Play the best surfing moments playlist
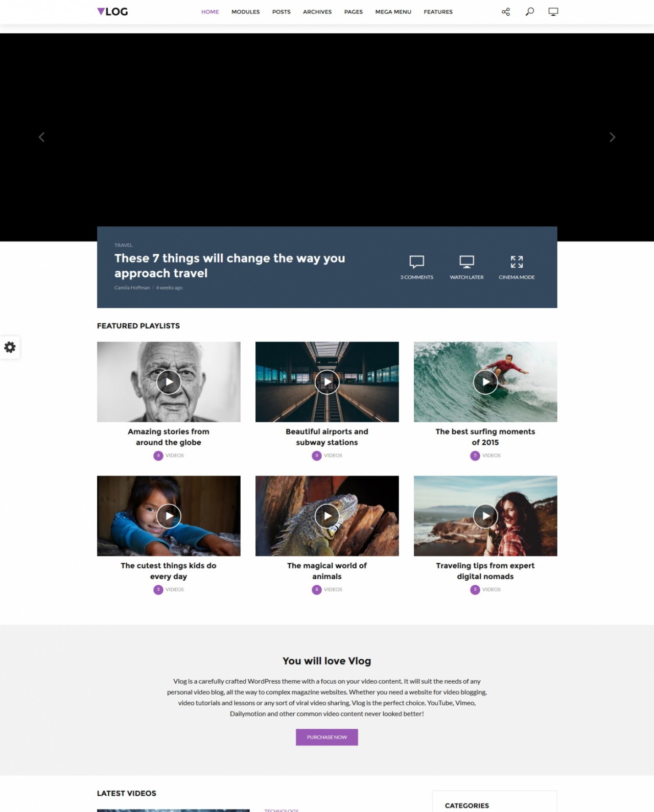 tap(485, 382)
